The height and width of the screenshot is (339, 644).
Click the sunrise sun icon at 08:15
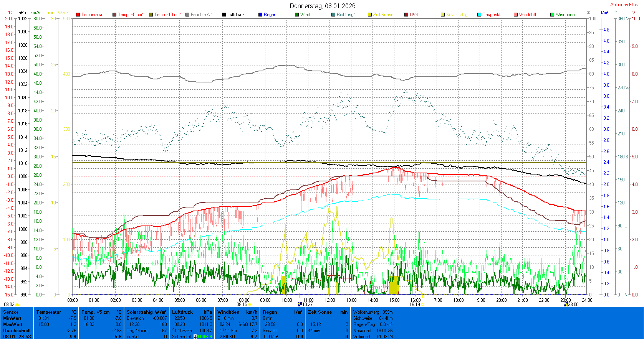pyautogui.click(x=250, y=304)
